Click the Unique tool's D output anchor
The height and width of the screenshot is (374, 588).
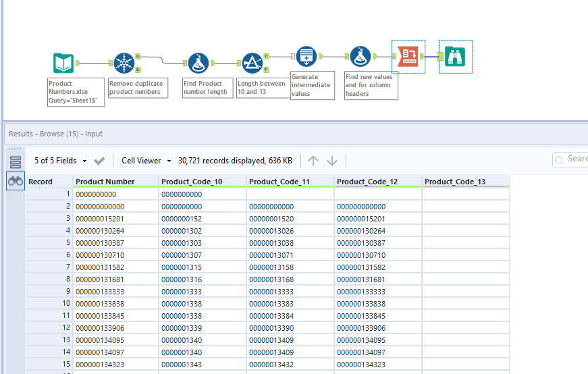pyautogui.click(x=138, y=70)
